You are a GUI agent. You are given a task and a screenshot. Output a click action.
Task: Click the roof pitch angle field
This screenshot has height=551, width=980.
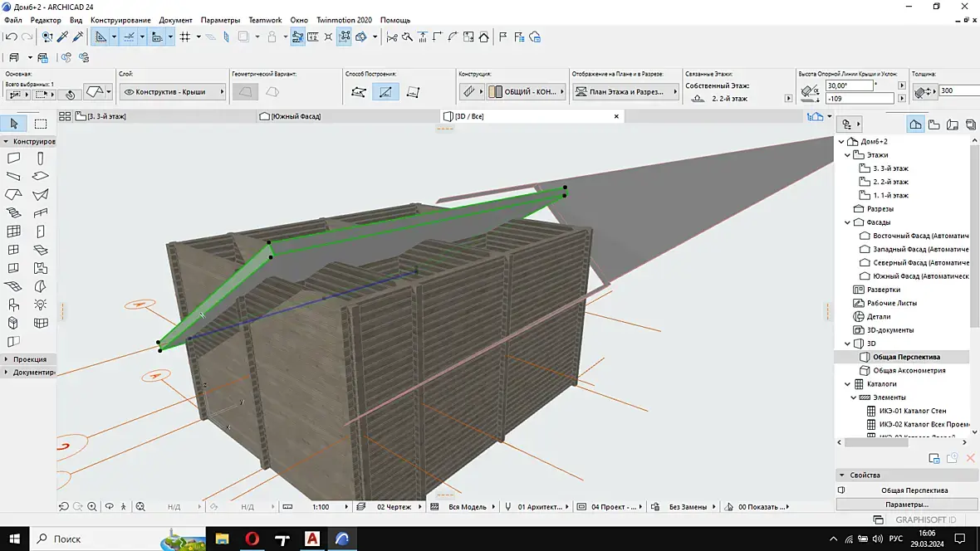[848, 85]
